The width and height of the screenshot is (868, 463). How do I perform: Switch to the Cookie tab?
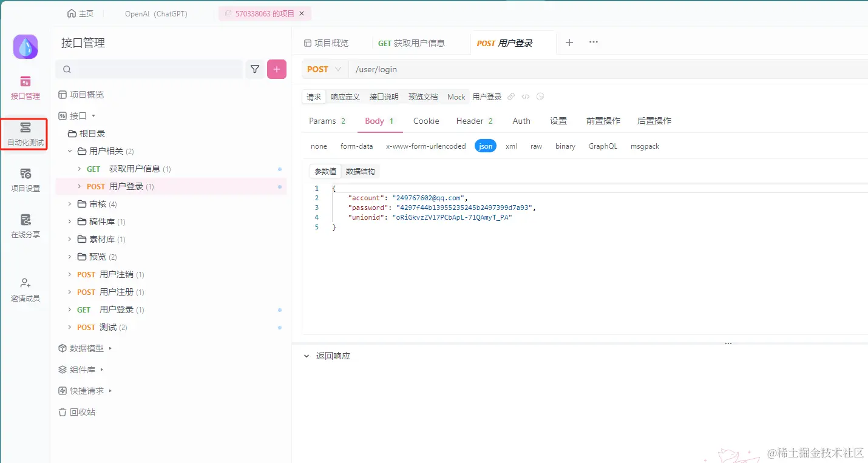coord(426,121)
